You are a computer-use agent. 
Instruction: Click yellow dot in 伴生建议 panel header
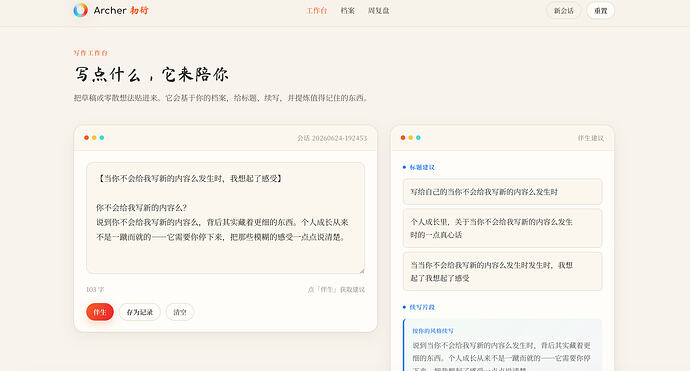(411, 138)
